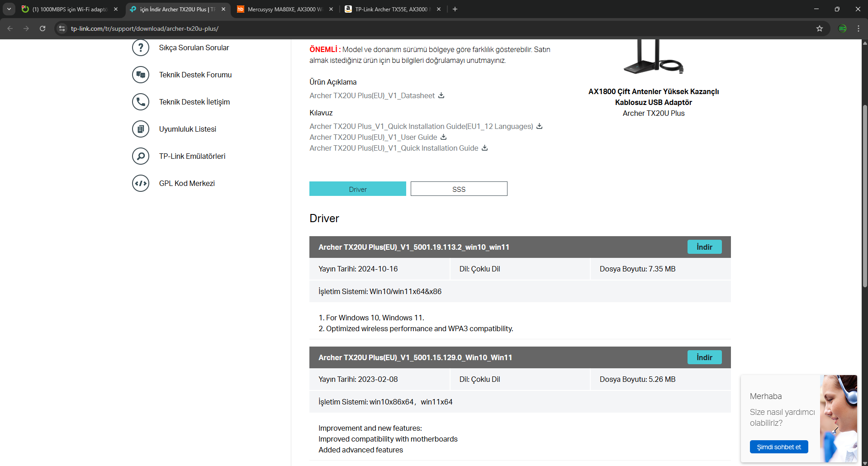Download driver version 5001.19.113.2 with İndir
Image resolution: width=868 pixels, height=466 pixels.
(705, 247)
